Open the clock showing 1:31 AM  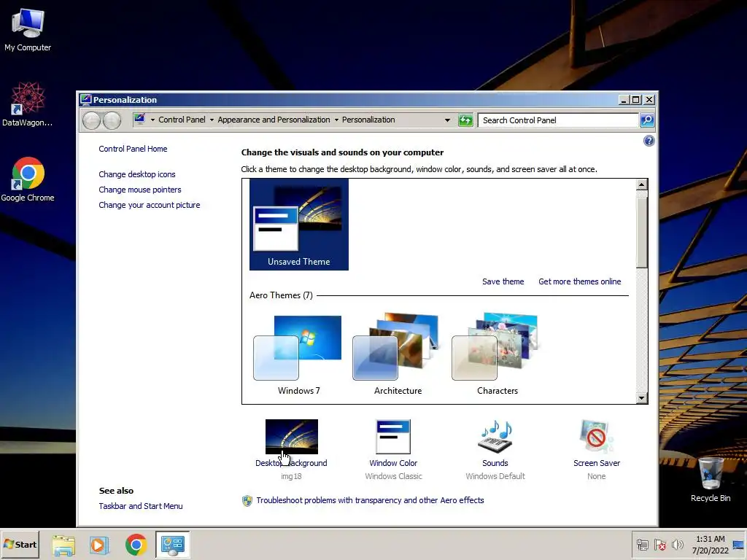711,545
